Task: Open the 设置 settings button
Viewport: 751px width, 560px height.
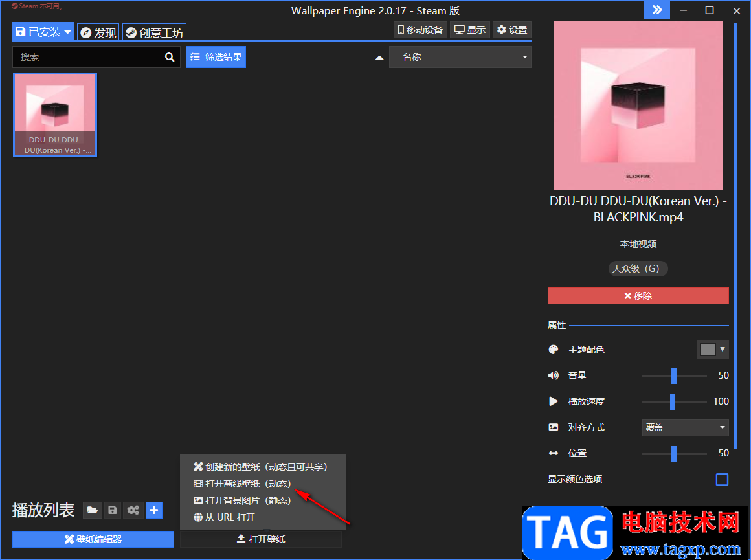Action: (512, 30)
